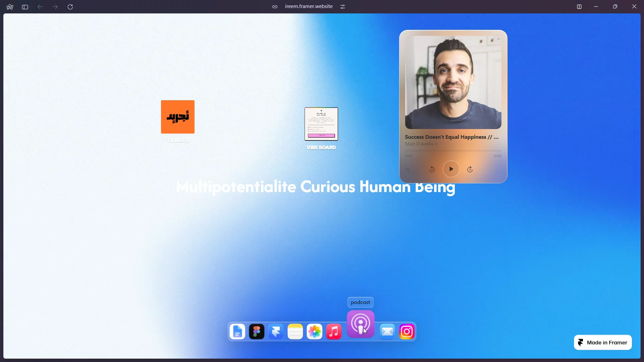The width and height of the screenshot is (644, 362).
Task: Open the Mail icon in the dock
Action: pos(387,332)
